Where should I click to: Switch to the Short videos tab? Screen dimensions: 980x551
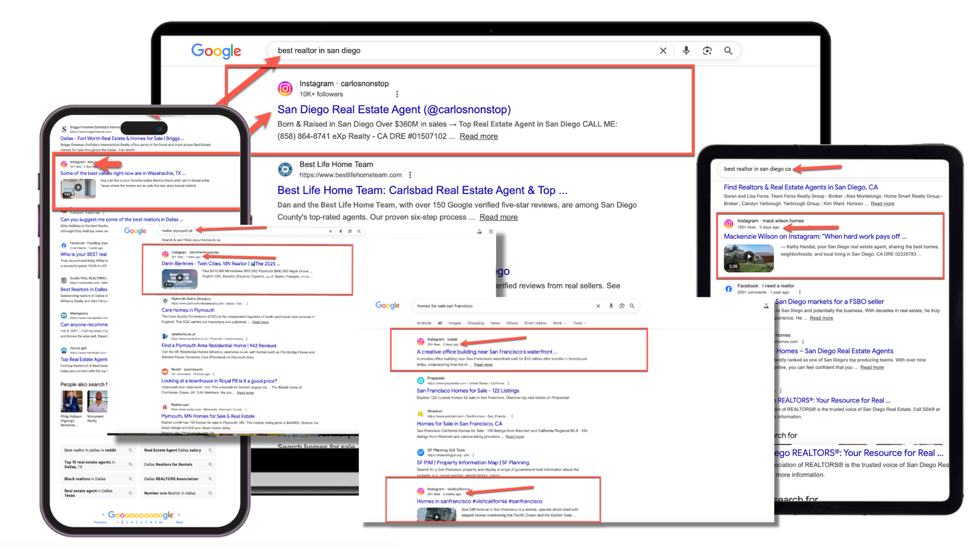534,323
